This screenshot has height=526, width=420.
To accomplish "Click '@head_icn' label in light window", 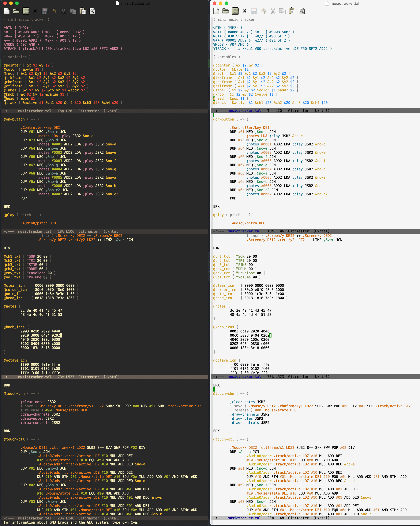I will point(222,298).
